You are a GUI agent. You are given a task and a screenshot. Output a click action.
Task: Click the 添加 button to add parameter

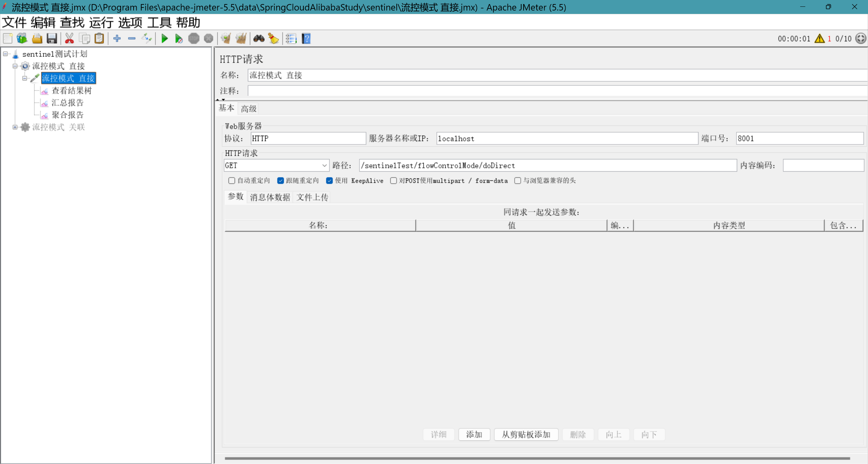click(x=474, y=434)
